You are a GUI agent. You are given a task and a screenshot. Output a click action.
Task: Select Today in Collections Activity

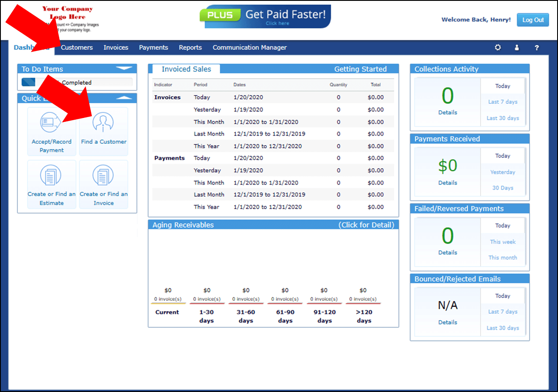tap(503, 86)
